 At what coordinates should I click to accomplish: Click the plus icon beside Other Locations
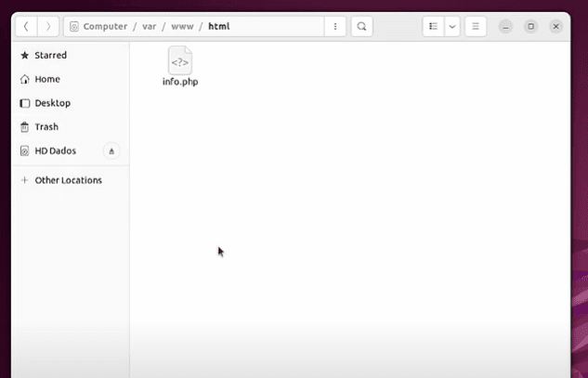(x=25, y=180)
